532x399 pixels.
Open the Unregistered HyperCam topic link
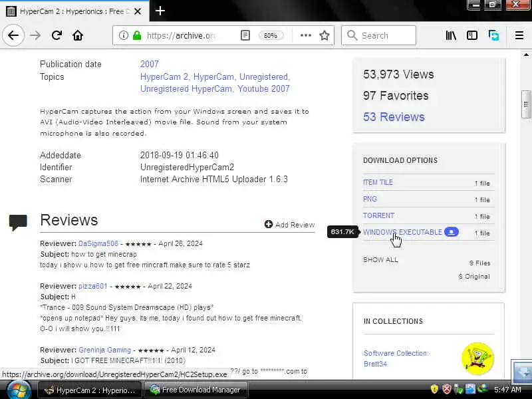tap(186, 88)
